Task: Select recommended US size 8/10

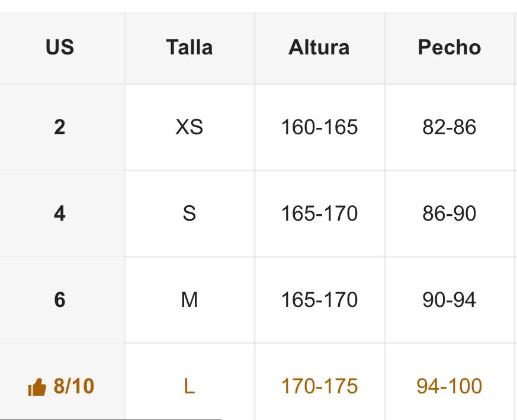Action: click(x=73, y=386)
